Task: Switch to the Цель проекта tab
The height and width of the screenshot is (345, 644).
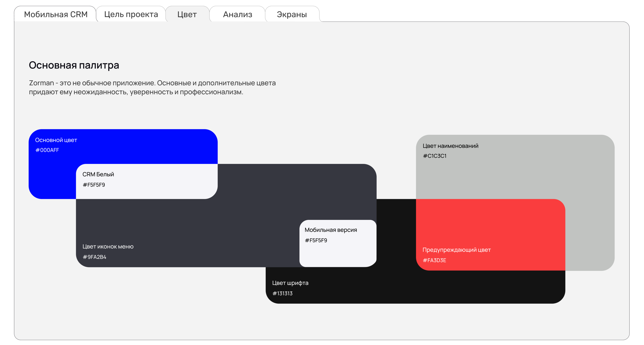Action: coord(131,14)
